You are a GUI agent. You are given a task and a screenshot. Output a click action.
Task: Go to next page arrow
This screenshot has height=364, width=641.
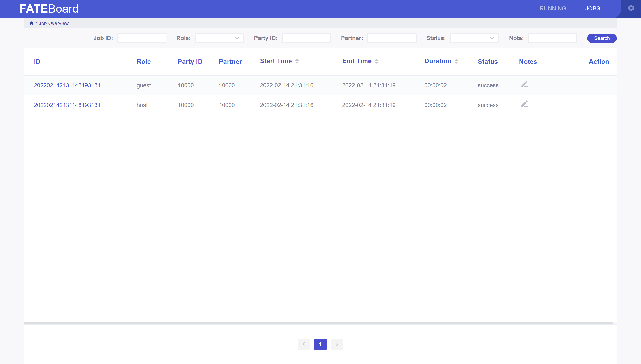click(x=337, y=344)
